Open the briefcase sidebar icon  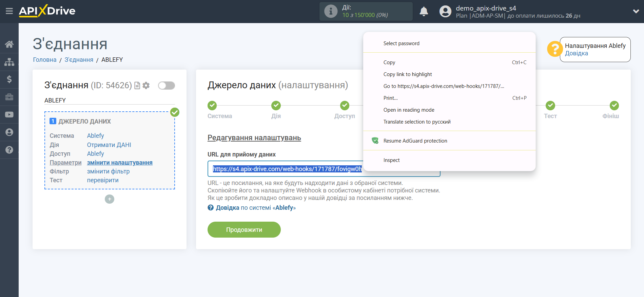[9, 97]
